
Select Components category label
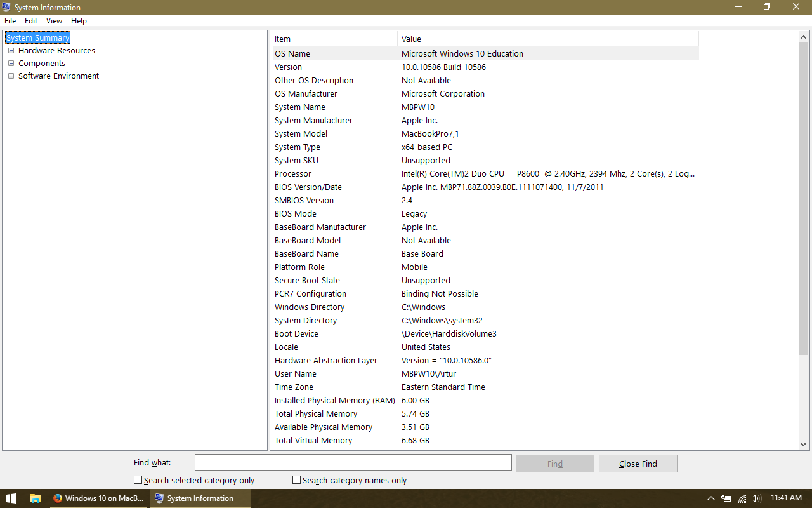coord(42,63)
